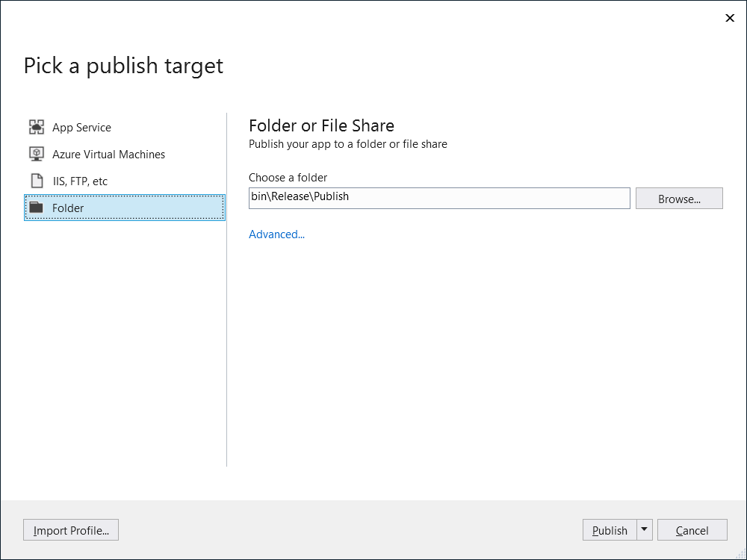Select App Service as publish target
Viewport: 747px width, 560px height.
(81, 127)
